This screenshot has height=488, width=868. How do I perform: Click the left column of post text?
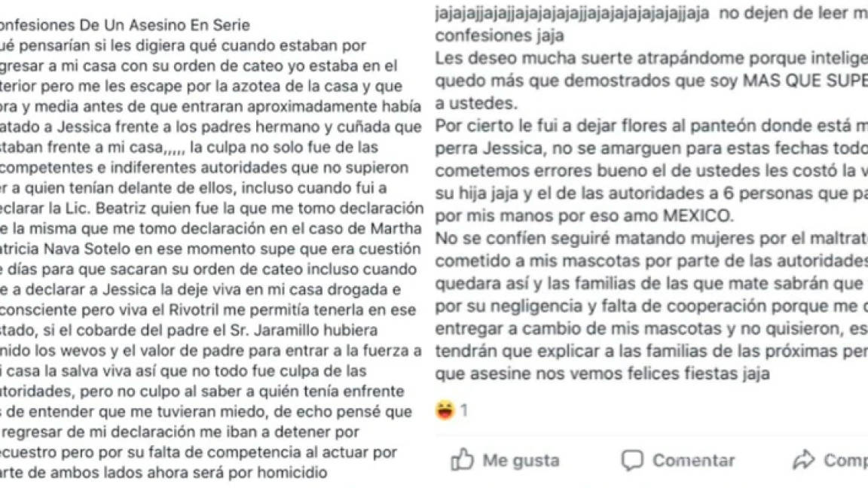(211, 241)
